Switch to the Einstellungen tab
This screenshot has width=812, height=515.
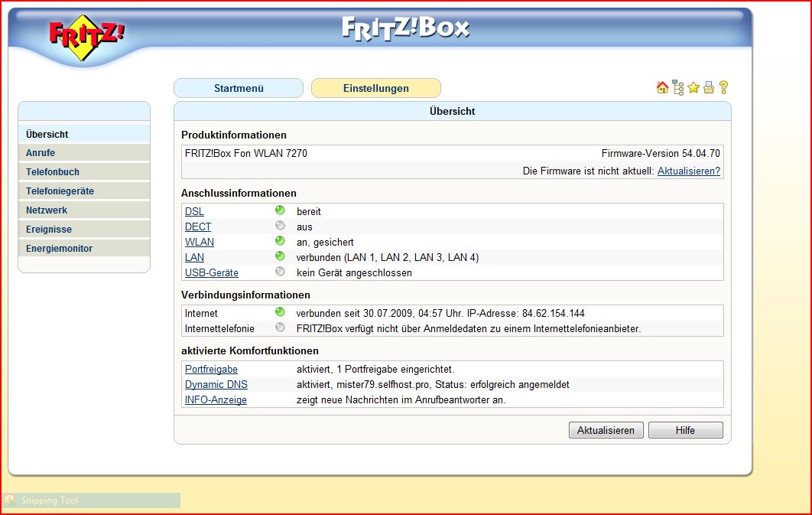point(376,88)
